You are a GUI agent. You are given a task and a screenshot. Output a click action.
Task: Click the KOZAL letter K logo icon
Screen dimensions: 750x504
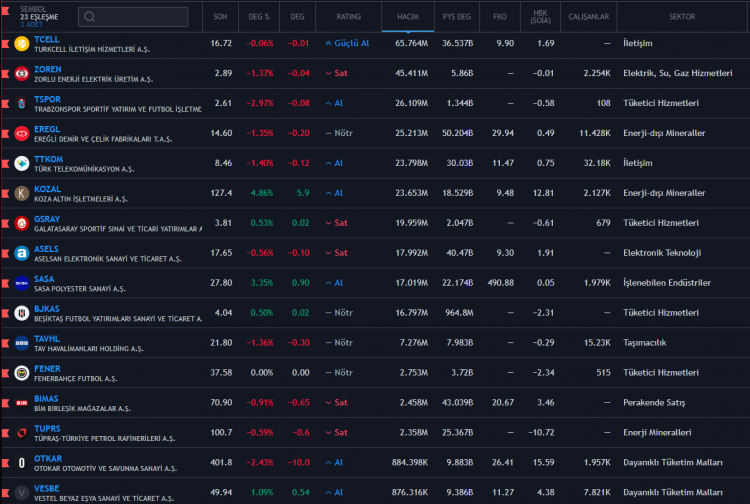(x=22, y=193)
